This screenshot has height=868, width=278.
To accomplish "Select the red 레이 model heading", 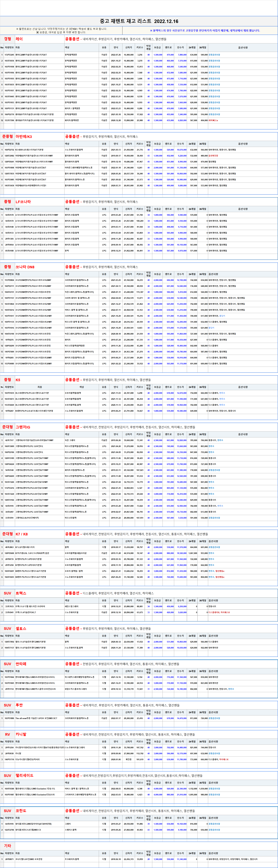I will (19, 39).
